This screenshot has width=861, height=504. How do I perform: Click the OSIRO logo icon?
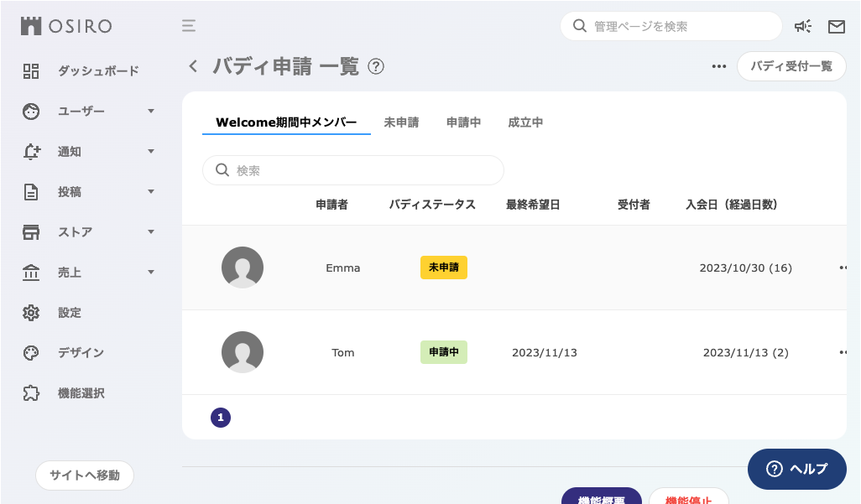click(31, 26)
